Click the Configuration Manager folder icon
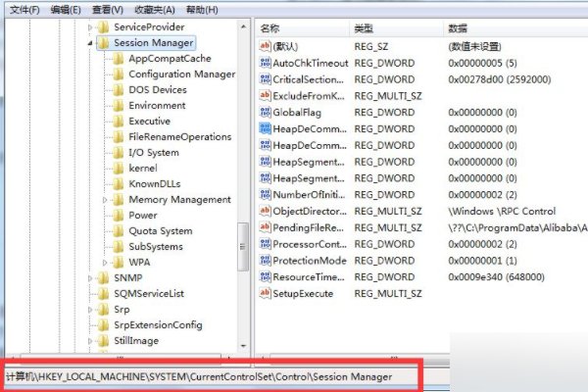The image size is (588, 392). tap(118, 74)
